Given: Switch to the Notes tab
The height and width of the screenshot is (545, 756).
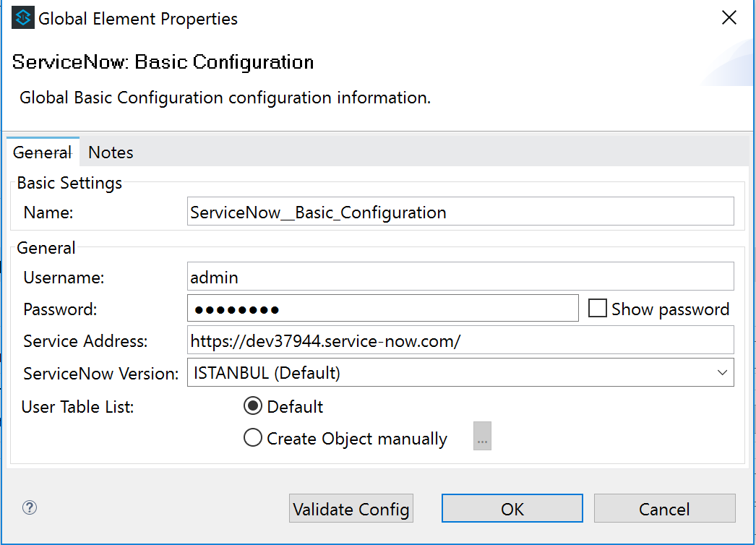Looking at the screenshot, I should [x=111, y=153].
